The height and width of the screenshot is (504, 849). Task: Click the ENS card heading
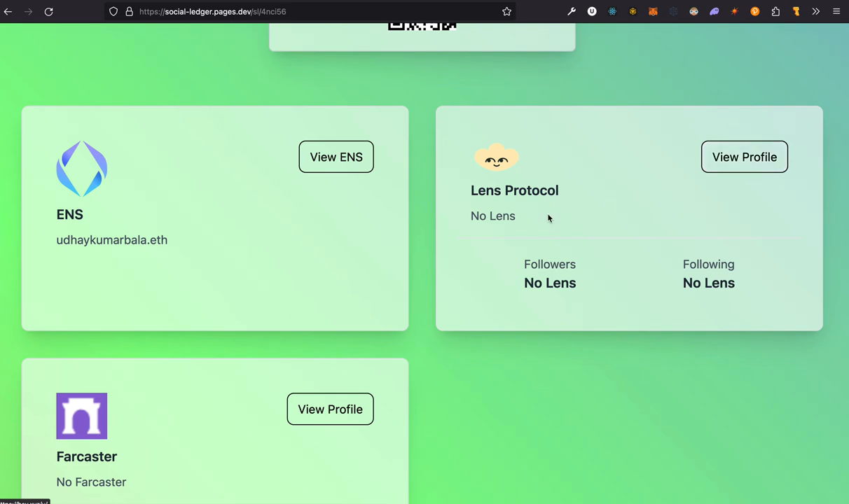(70, 215)
